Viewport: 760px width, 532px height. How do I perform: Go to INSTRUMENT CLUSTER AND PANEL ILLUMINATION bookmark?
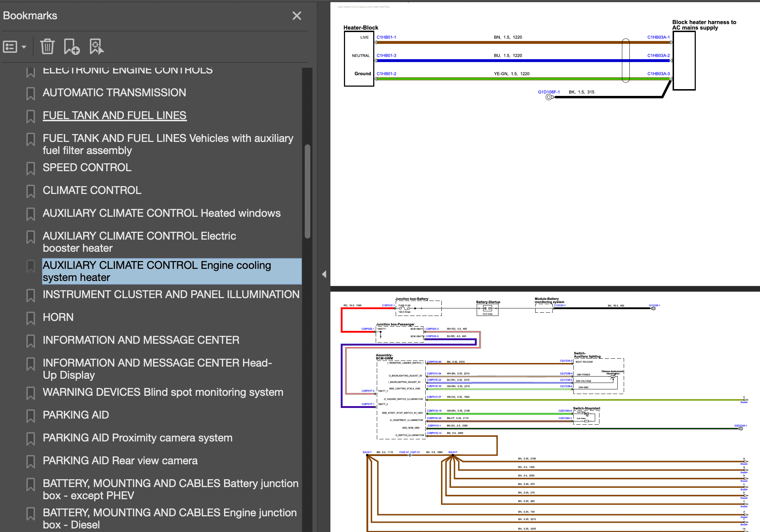click(171, 295)
